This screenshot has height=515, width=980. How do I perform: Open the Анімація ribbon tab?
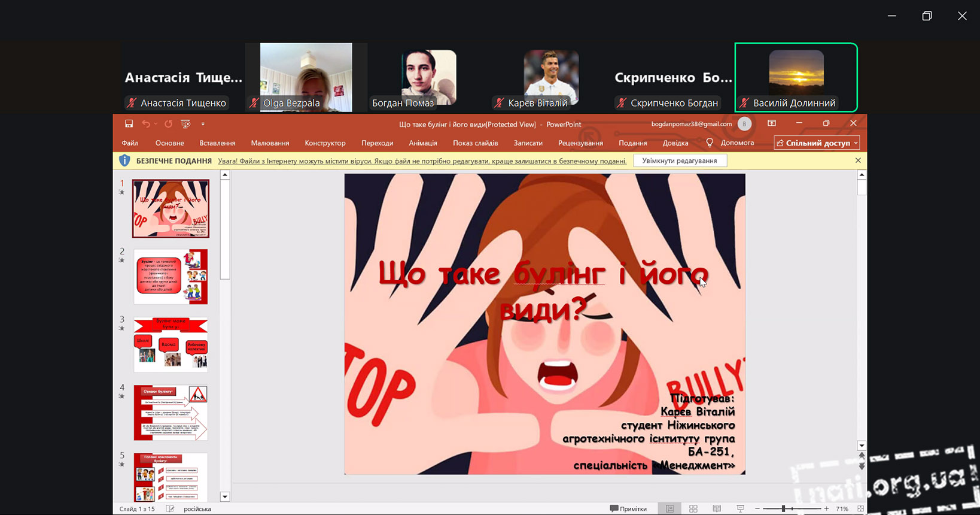point(423,143)
